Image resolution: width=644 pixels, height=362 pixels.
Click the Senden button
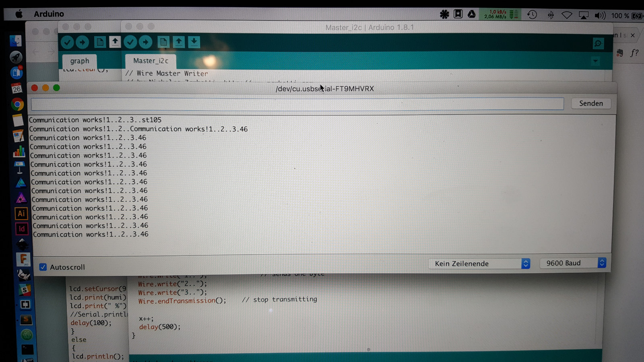(x=591, y=103)
